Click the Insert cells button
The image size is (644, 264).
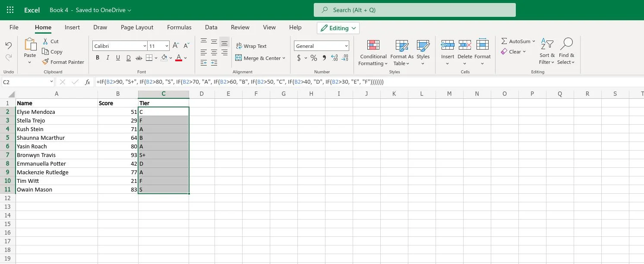point(448,52)
